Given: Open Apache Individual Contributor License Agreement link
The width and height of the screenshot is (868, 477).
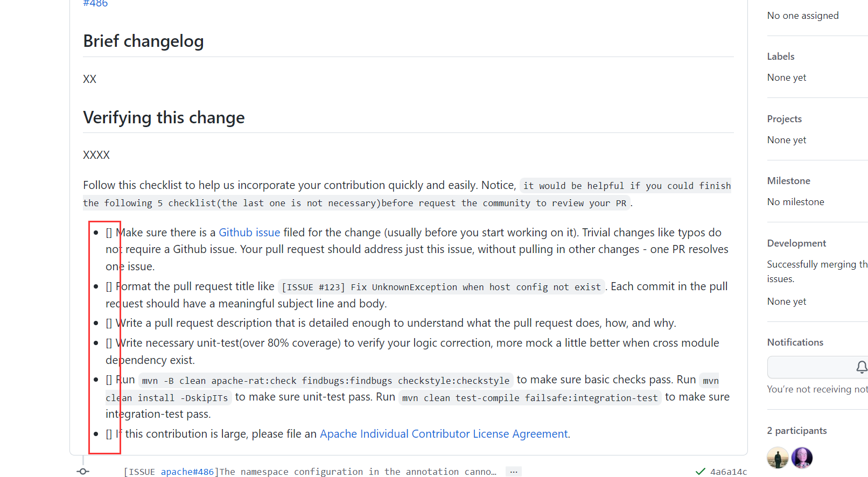Looking at the screenshot, I should click(444, 434).
